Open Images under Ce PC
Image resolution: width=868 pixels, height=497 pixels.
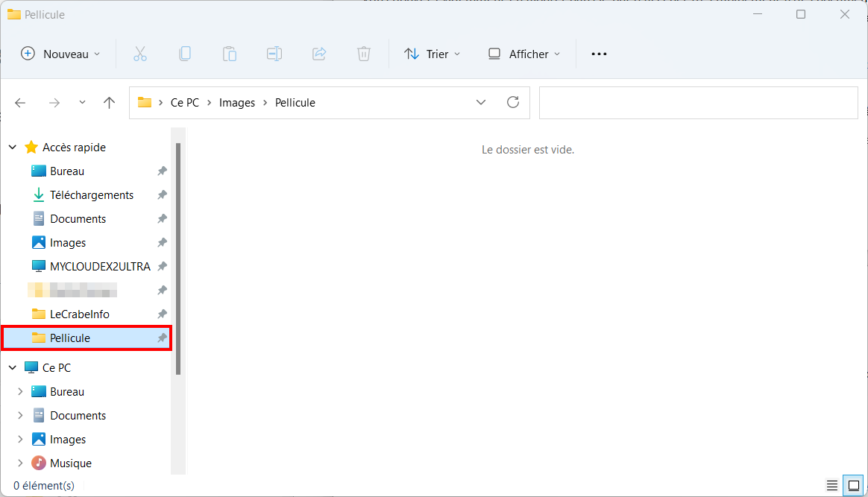coord(68,440)
